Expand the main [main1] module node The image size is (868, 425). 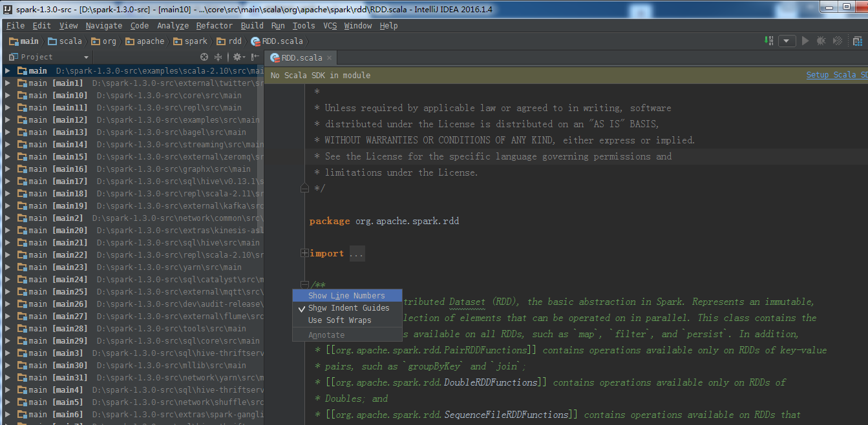tap(8, 83)
